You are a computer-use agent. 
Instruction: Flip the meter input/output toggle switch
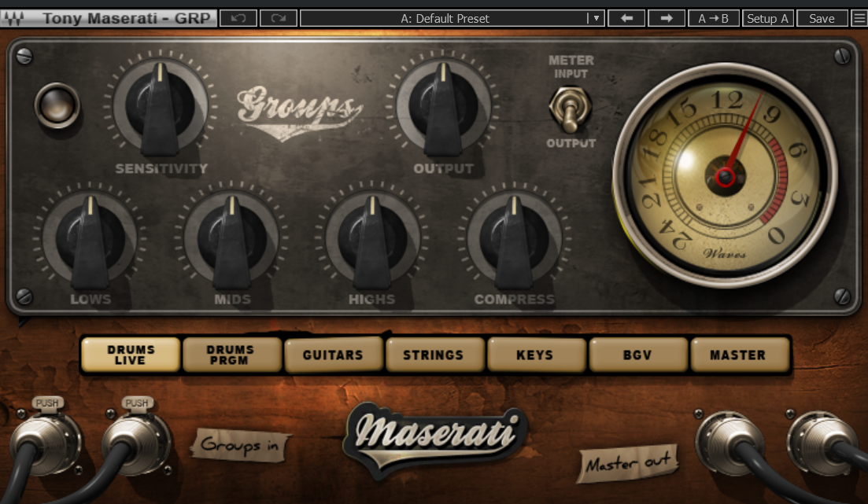click(x=571, y=109)
